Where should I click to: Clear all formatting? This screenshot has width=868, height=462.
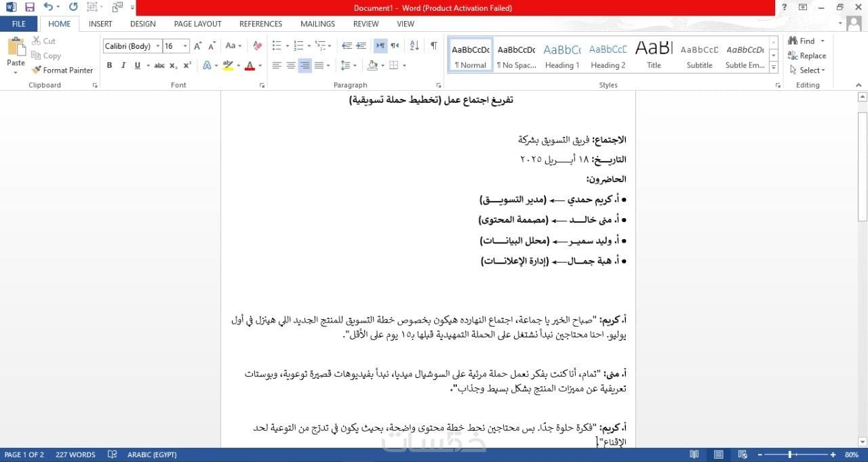[257, 46]
